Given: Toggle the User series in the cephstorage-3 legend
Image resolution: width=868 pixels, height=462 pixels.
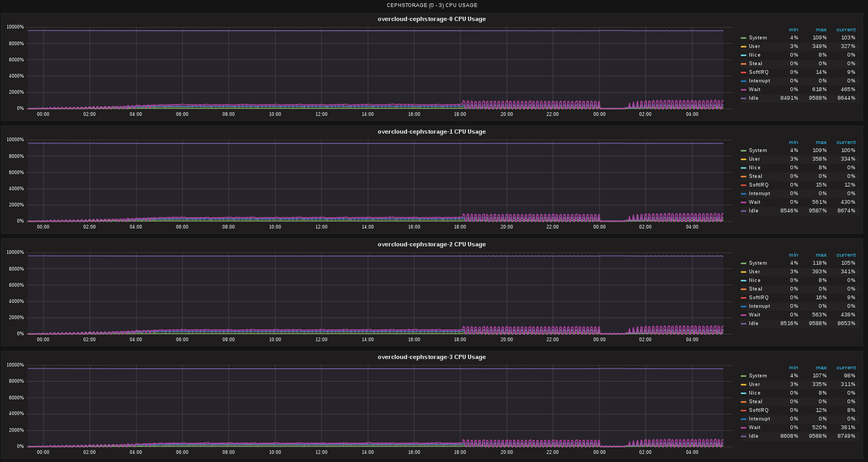Looking at the screenshot, I should (754, 384).
